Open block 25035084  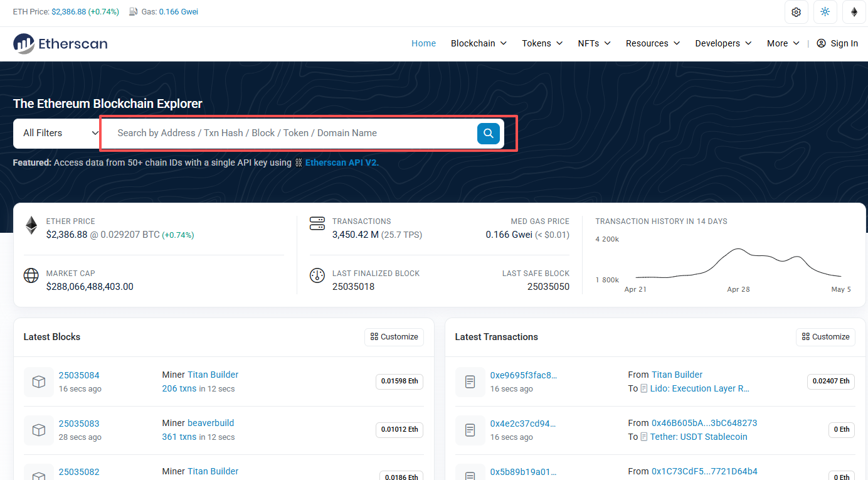point(79,375)
